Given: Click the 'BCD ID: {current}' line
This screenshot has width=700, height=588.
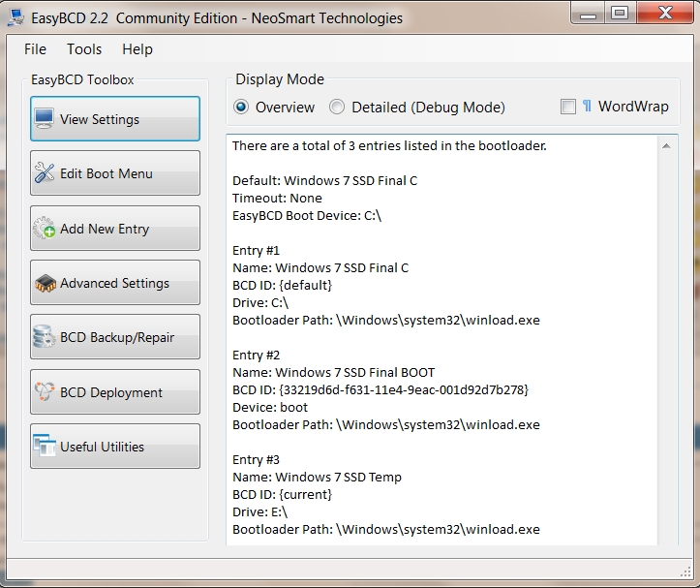Looking at the screenshot, I should click(282, 494).
